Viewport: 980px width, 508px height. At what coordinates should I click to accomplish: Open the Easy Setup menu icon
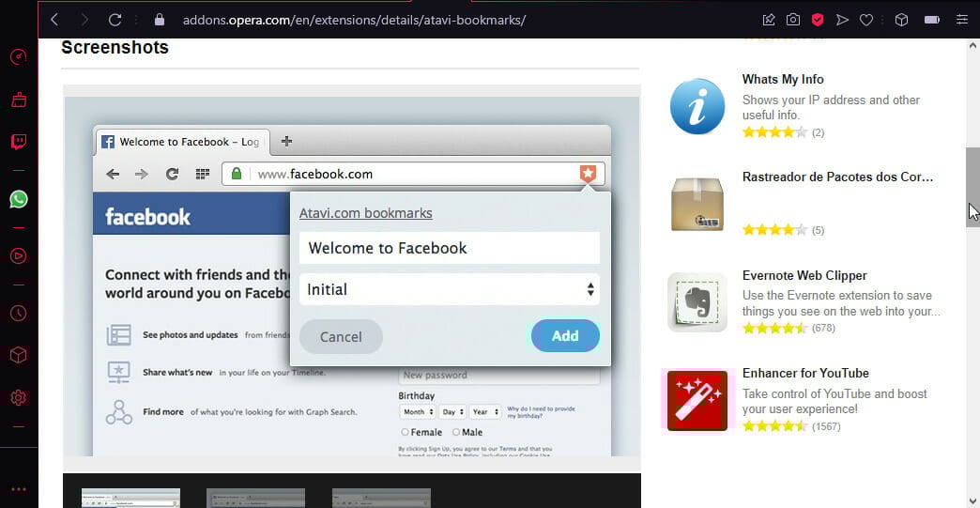tap(962, 20)
